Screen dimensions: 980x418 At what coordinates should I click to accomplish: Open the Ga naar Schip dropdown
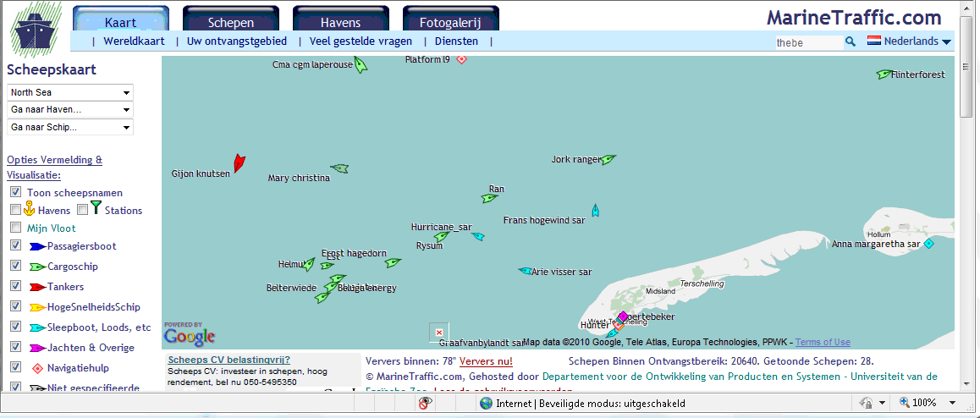70,128
